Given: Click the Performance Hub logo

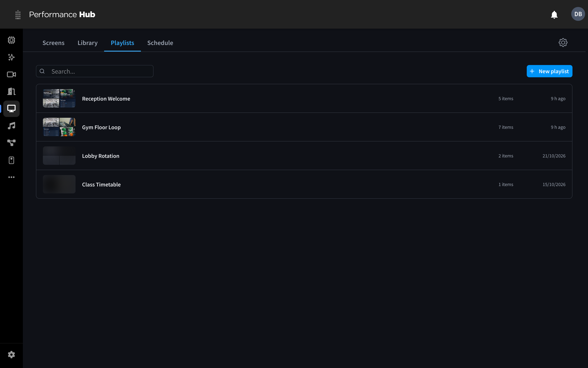Looking at the screenshot, I should pos(62,14).
